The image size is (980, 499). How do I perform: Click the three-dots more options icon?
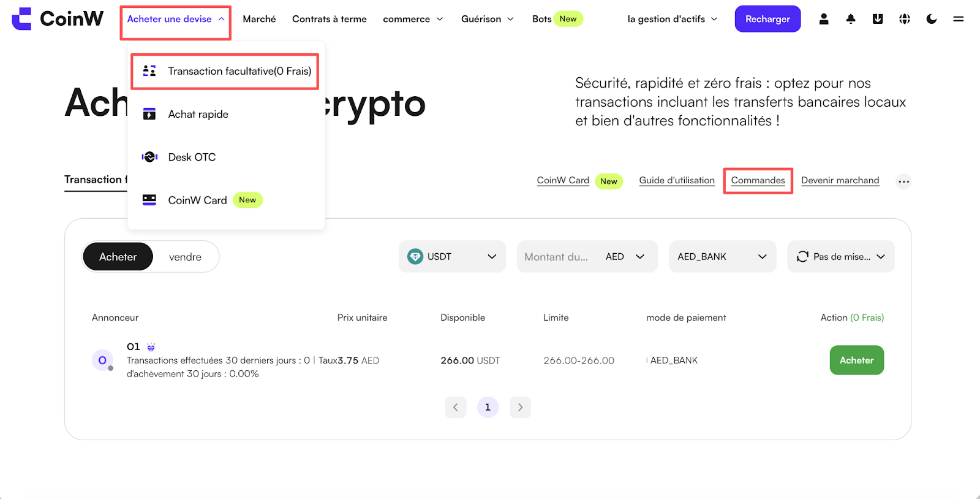(903, 181)
